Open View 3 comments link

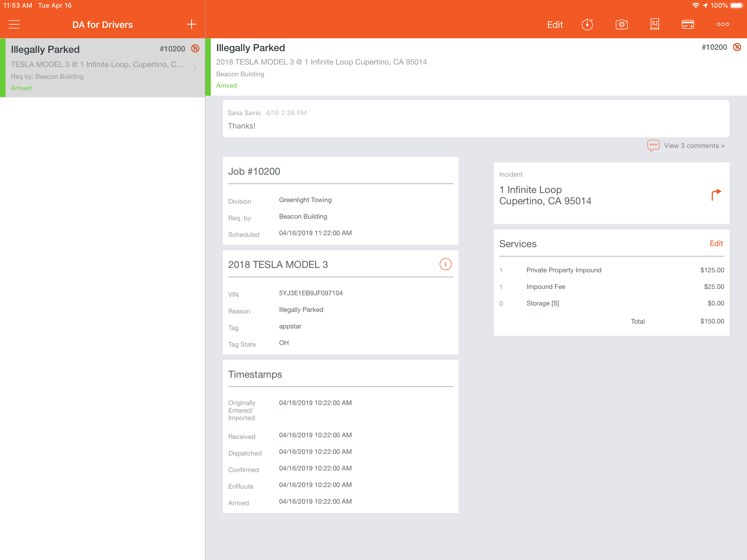pos(694,146)
